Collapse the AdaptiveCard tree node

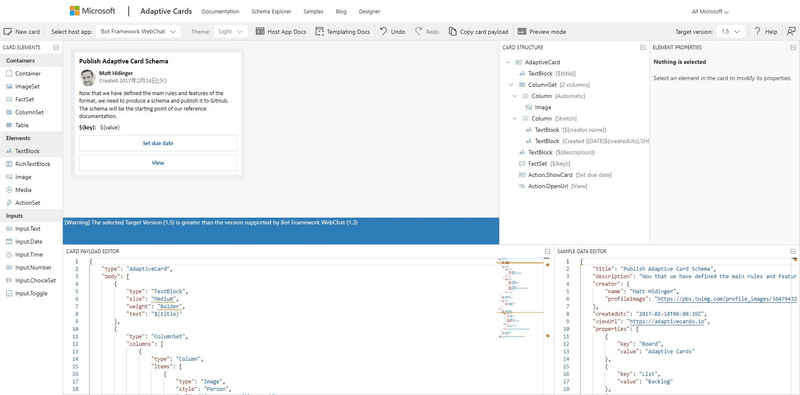click(508, 62)
